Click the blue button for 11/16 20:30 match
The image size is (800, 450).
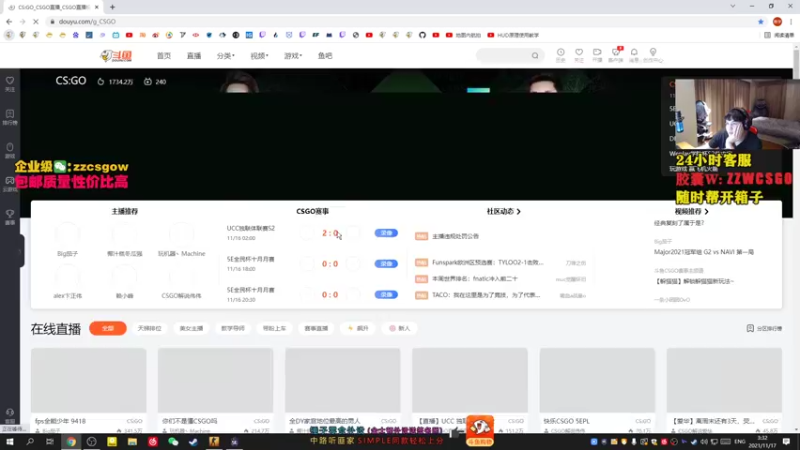(x=386, y=294)
